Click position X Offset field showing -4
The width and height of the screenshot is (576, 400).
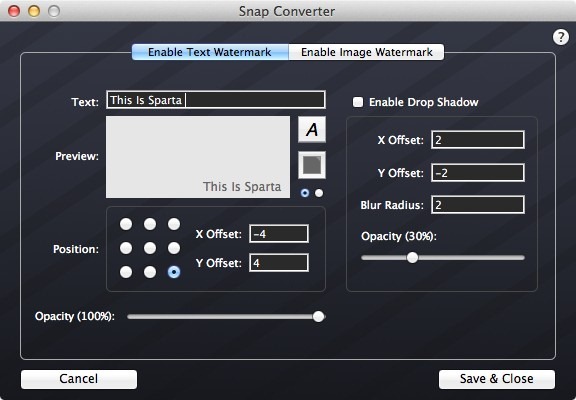click(279, 234)
